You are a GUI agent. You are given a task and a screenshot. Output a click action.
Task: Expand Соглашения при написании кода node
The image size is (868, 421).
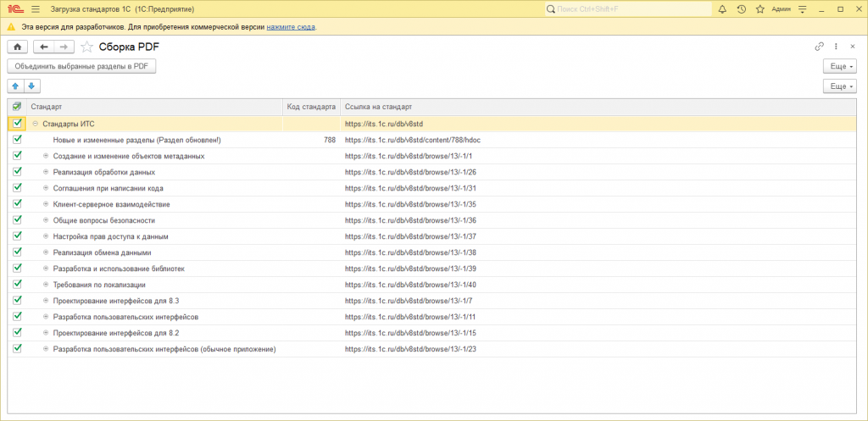click(x=46, y=189)
